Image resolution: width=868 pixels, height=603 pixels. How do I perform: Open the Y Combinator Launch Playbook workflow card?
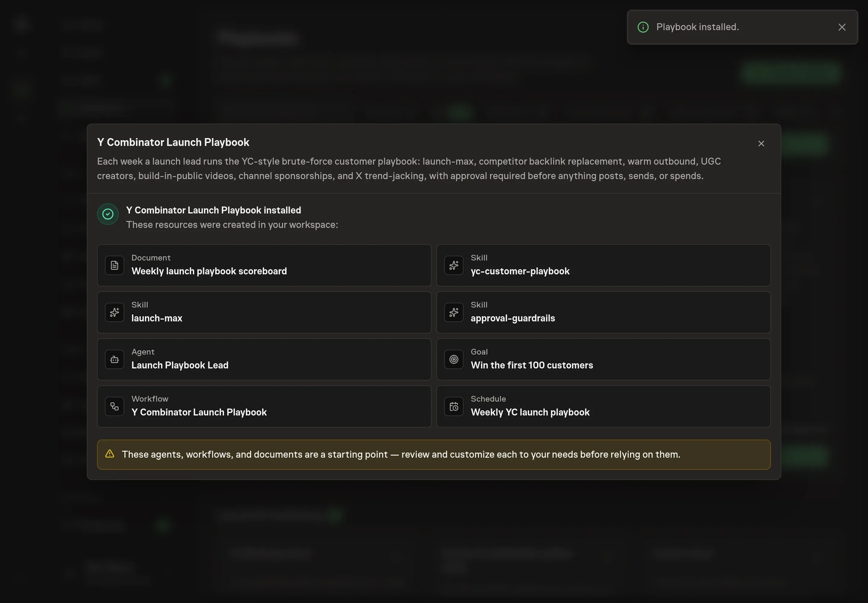click(264, 406)
